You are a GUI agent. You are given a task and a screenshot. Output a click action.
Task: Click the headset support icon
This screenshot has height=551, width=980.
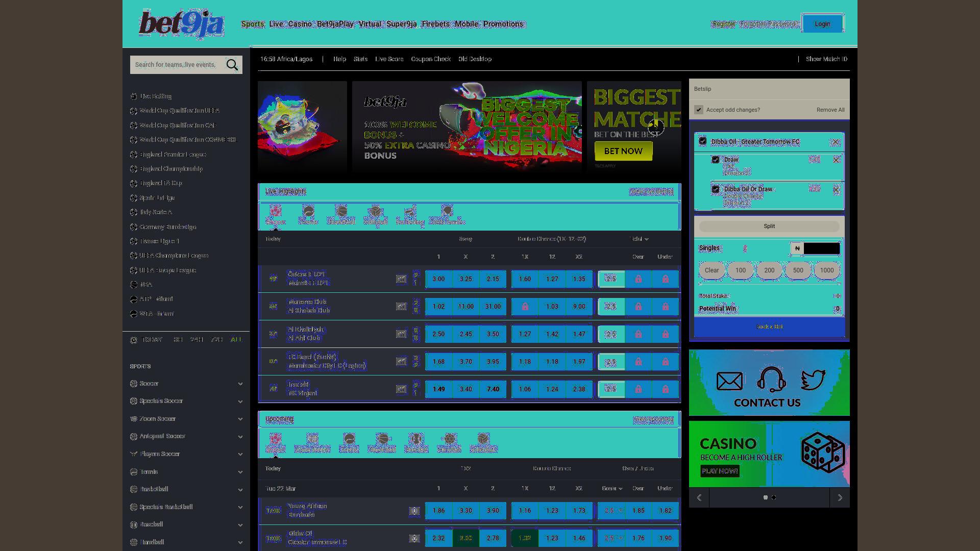(771, 380)
